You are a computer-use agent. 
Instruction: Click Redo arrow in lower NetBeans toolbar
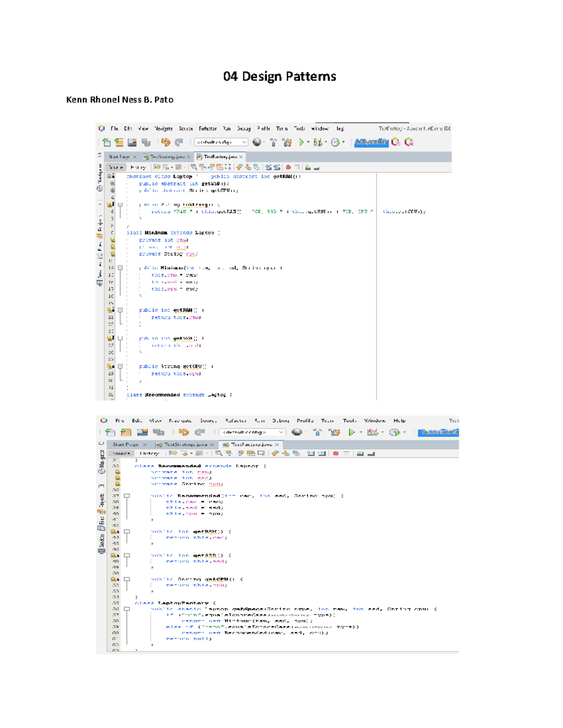click(200, 432)
